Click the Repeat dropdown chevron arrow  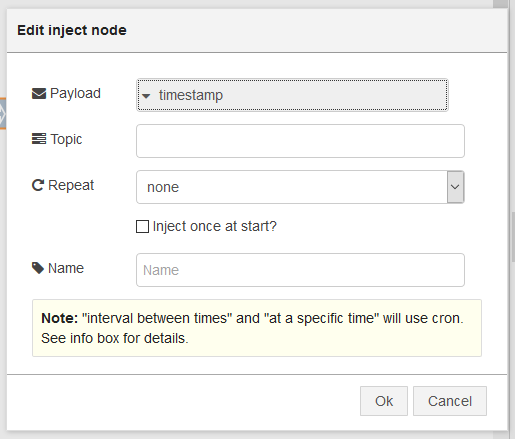point(455,187)
